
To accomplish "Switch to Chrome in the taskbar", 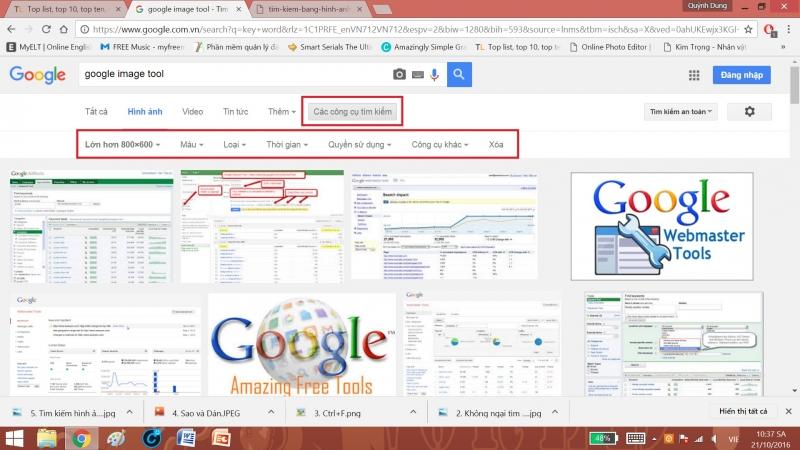I will tap(81, 439).
